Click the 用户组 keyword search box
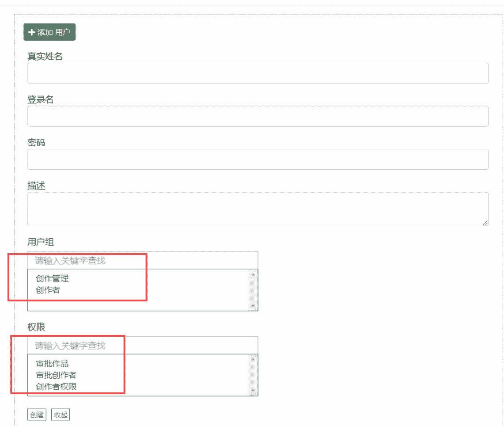 tap(143, 261)
